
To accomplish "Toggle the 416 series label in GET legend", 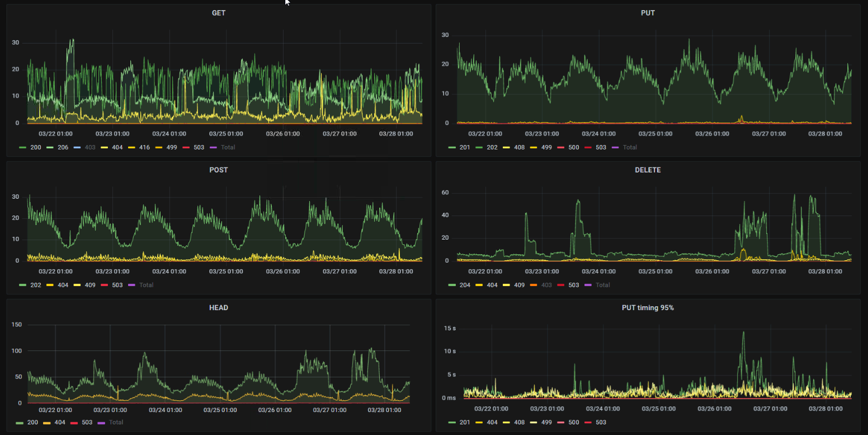I will (144, 147).
